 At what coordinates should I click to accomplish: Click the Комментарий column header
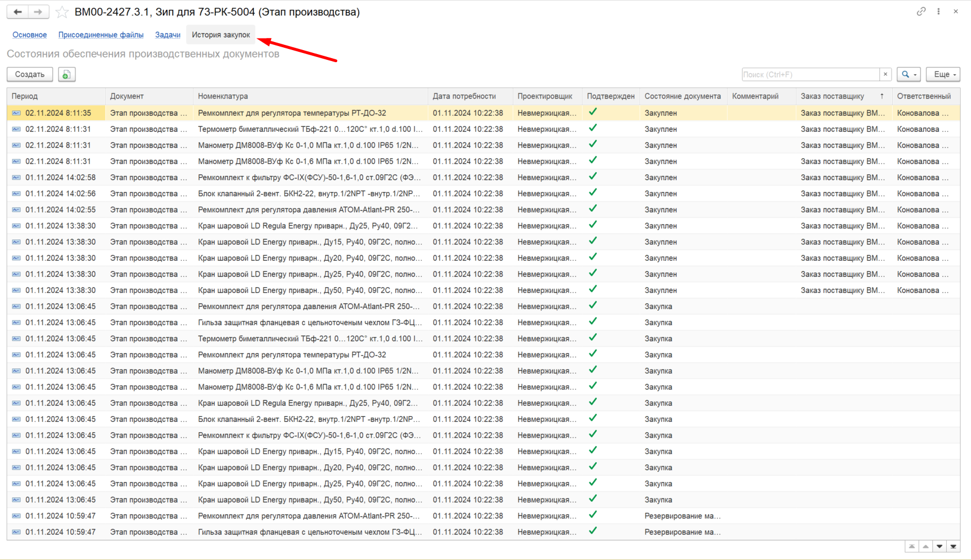tap(761, 96)
